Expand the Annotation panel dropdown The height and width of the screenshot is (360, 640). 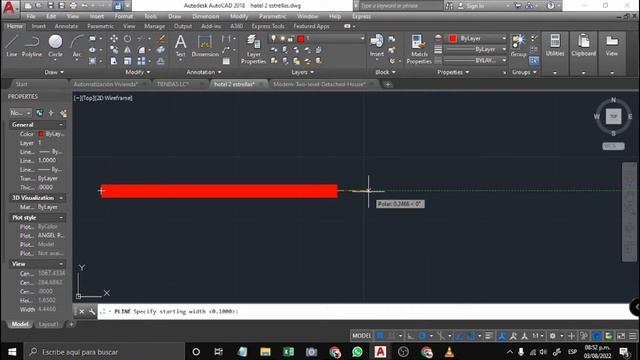click(x=204, y=72)
